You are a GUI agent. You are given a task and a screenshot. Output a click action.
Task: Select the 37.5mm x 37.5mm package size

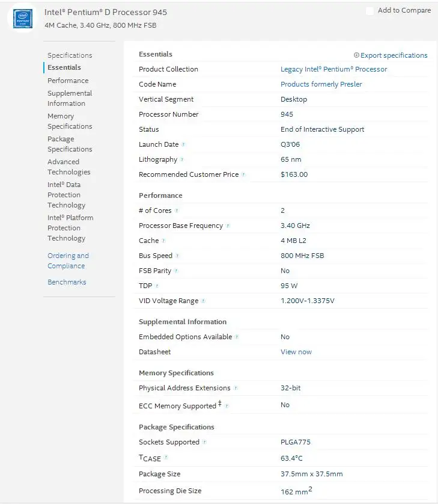pos(311,474)
